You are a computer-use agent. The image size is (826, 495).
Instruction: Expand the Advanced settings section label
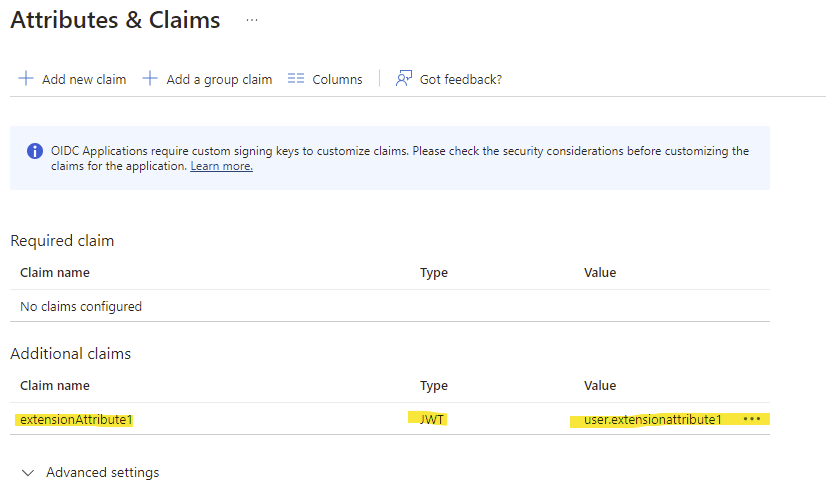[102, 473]
